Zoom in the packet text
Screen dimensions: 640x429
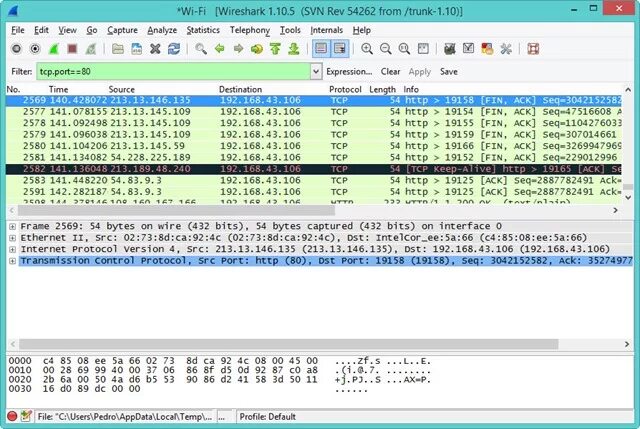point(367,49)
